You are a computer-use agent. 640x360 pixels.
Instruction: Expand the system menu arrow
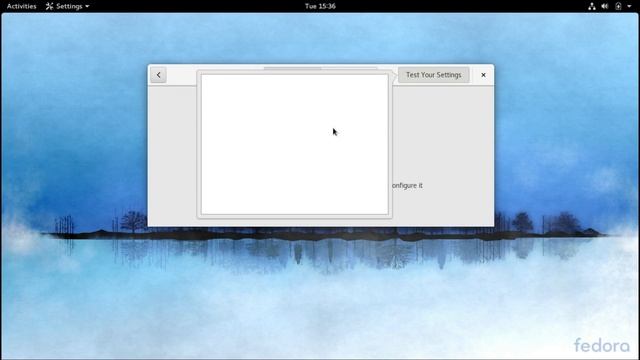coord(629,6)
